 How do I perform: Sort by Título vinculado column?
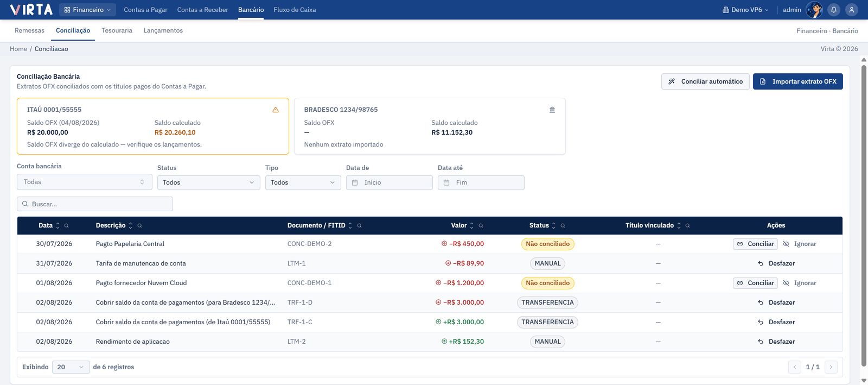click(x=679, y=226)
